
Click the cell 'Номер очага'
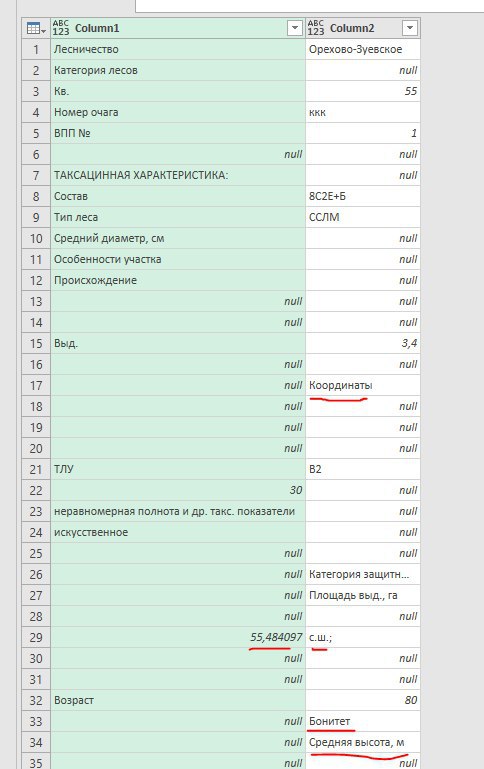(x=178, y=112)
